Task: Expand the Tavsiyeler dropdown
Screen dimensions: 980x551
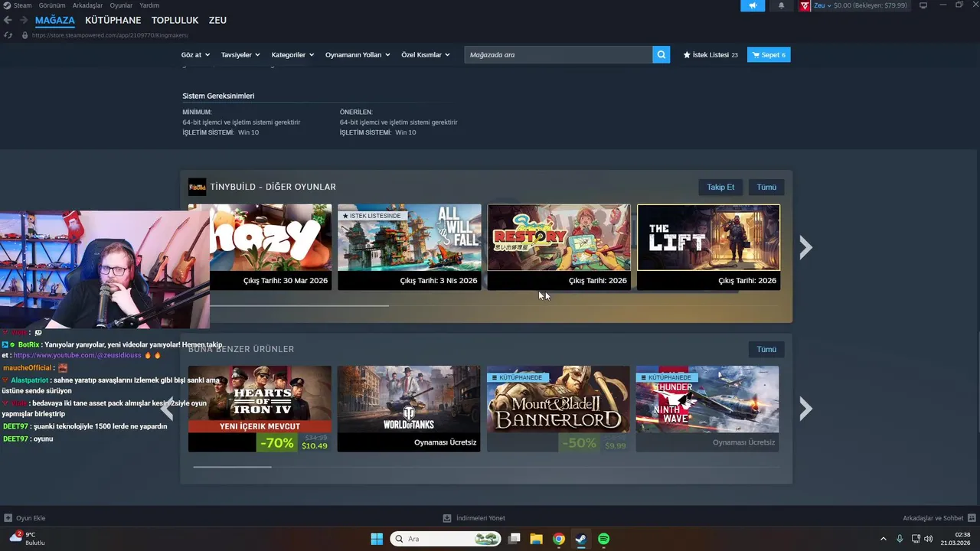Action: 240,55
